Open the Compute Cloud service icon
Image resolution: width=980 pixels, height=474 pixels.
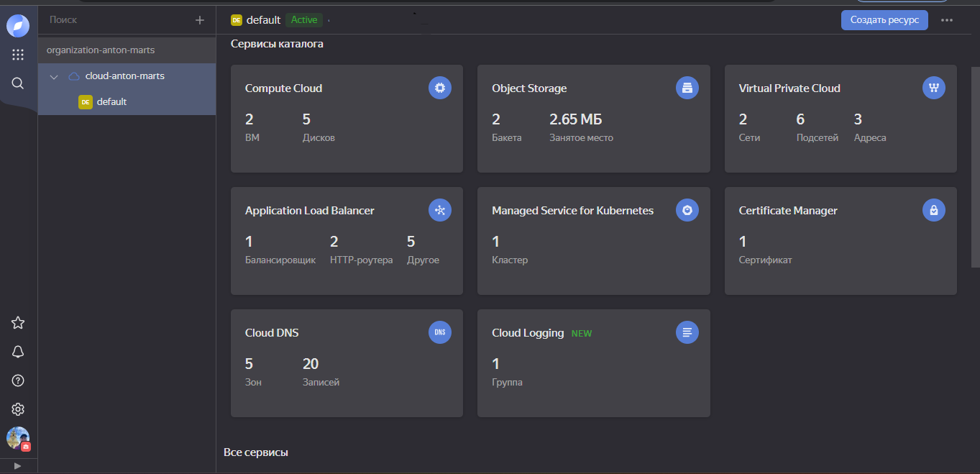(439, 88)
